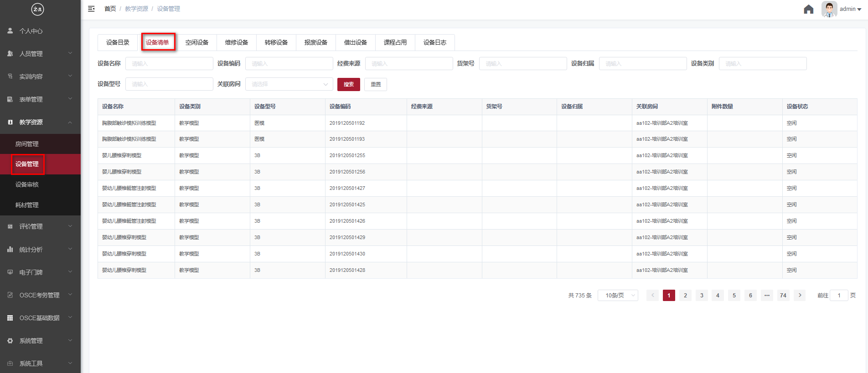Expand the 表单管理 menu chevron

pos(70,99)
